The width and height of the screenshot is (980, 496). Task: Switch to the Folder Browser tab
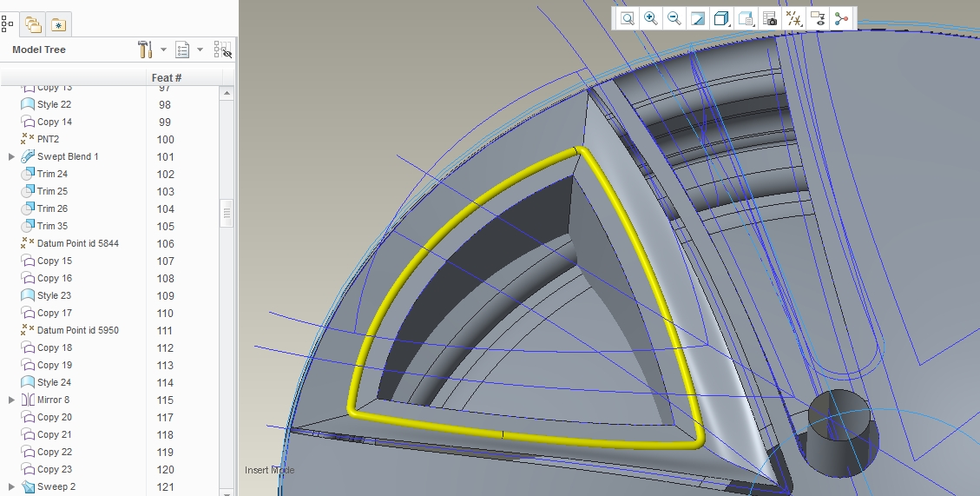pos(32,24)
